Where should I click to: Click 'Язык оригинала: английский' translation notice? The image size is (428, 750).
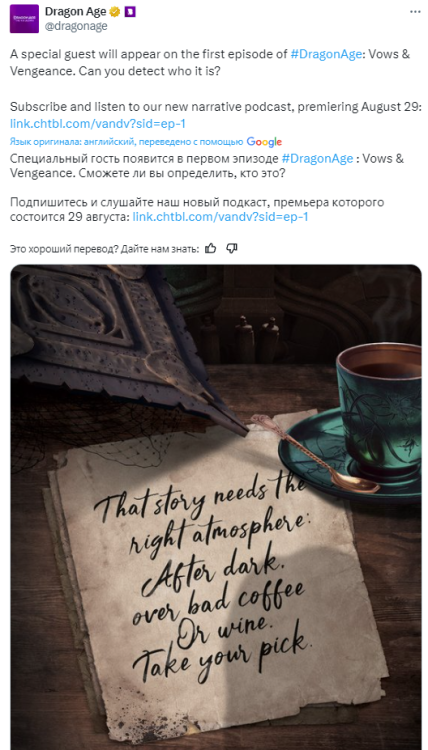click(x=127, y=142)
